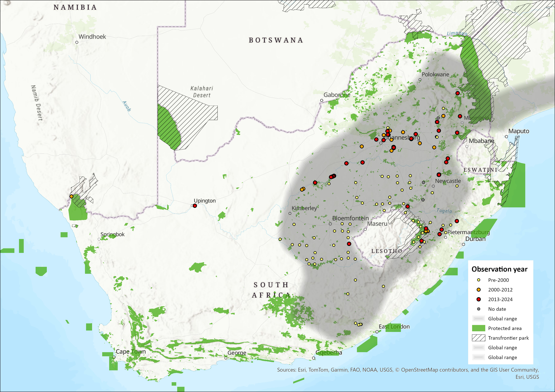This screenshot has height=392, width=555.
Task: Click the Kimberley city label
Action: [304, 208]
